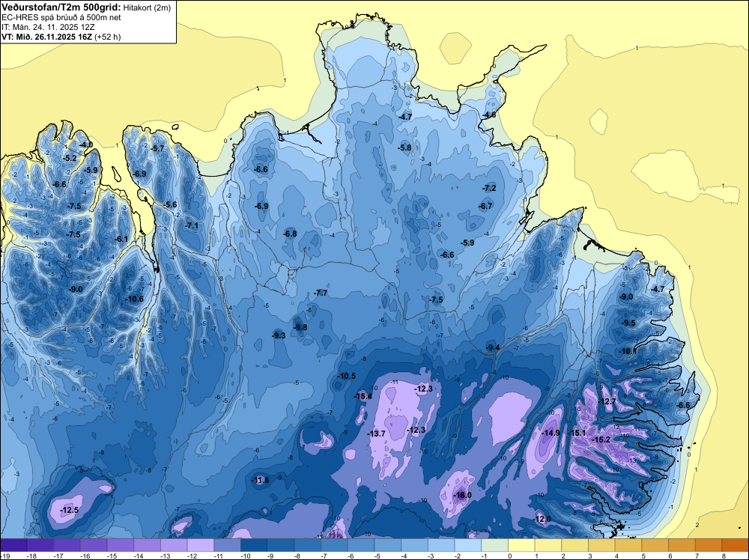Pick the legend swatch labeled -18
Viewport: 749px width, 560px height.
pyautogui.click(x=40, y=545)
